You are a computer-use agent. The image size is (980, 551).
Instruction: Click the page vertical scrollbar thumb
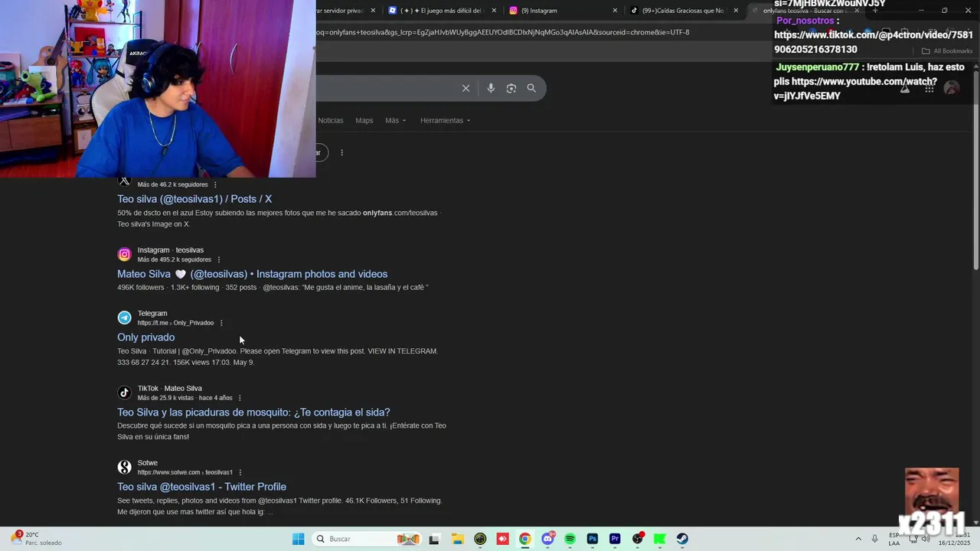pos(975,168)
